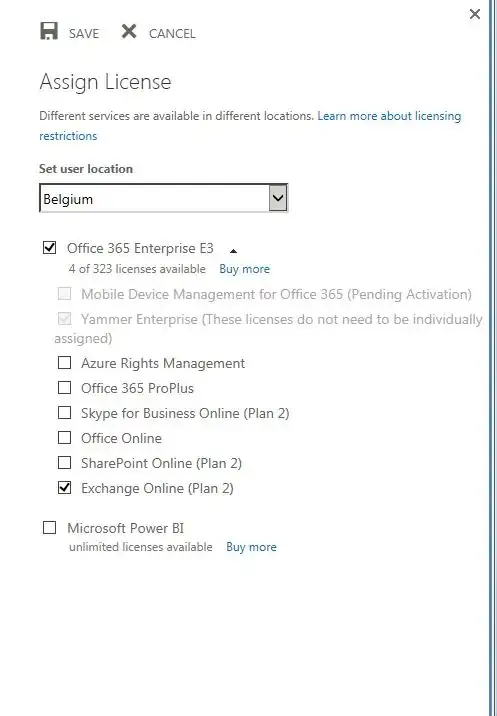Click the Assign License heading

click(x=106, y=82)
